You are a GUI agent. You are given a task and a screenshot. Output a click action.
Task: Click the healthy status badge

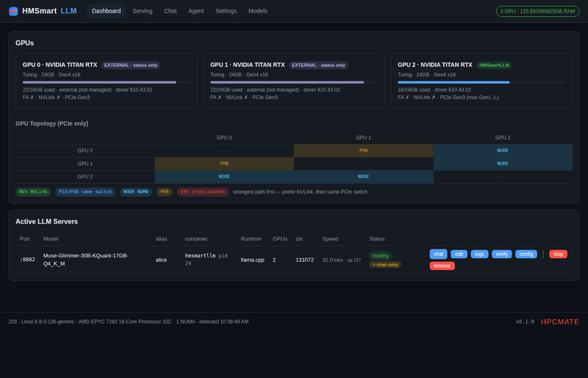381,256
